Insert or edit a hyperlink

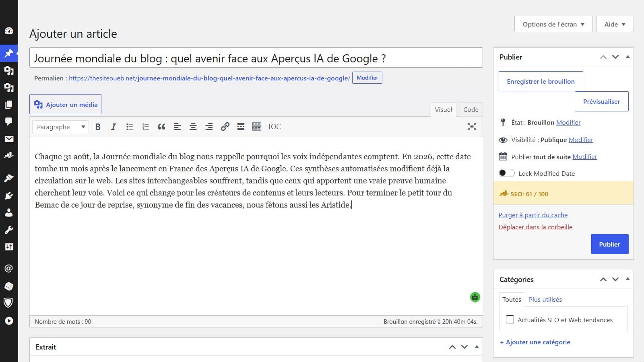pyautogui.click(x=225, y=127)
